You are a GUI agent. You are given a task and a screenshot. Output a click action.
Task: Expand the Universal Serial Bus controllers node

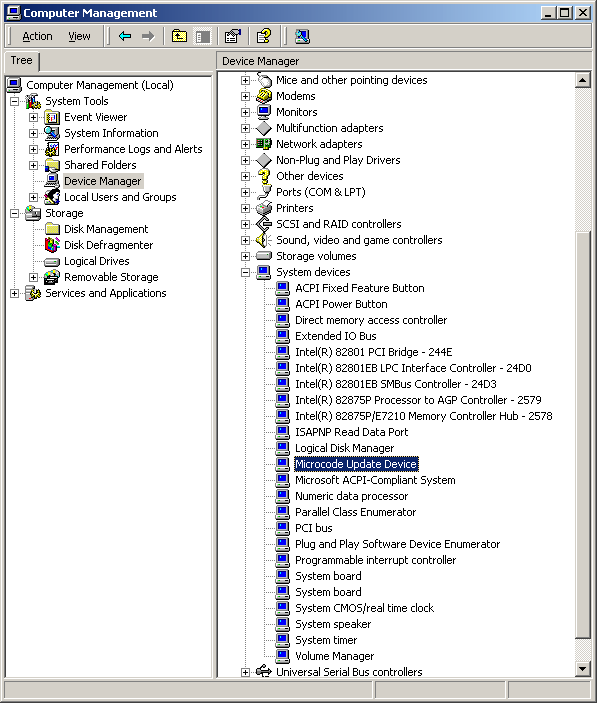coord(245,672)
